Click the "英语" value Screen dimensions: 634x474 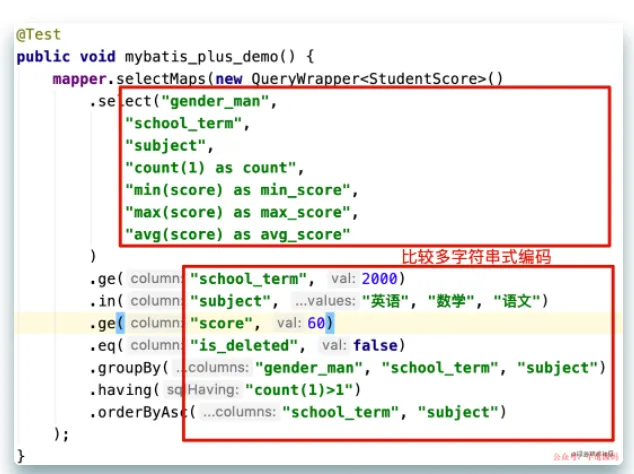pos(385,301)
